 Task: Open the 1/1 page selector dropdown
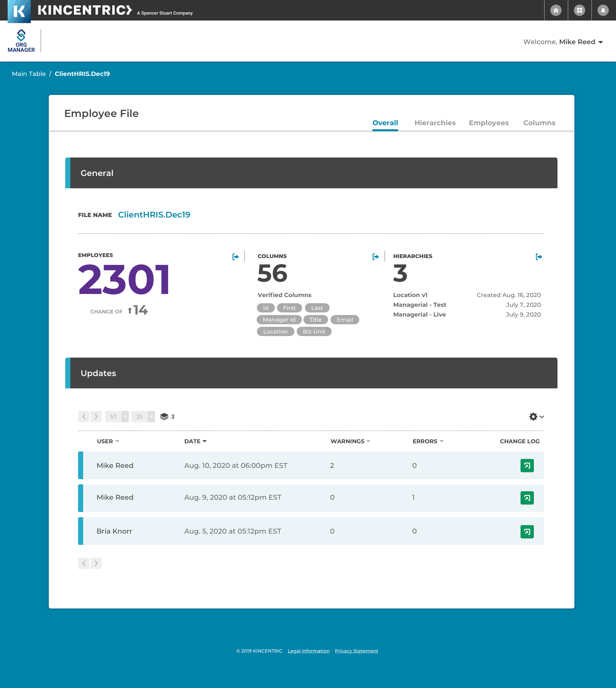tap(125, 416)
